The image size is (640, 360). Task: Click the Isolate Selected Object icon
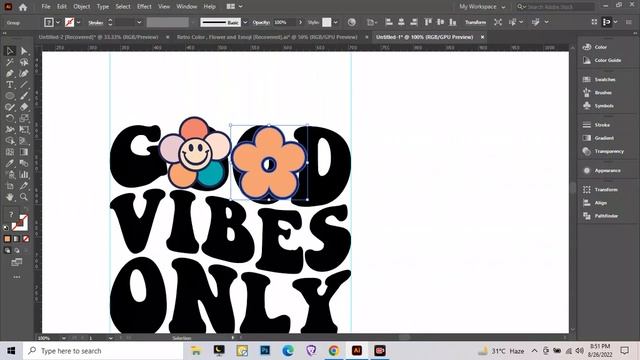point(498,22)
